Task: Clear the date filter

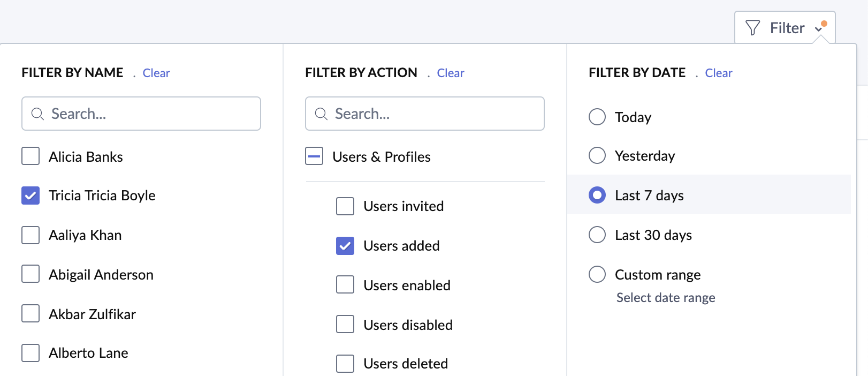Action: (x=718, y=73)
